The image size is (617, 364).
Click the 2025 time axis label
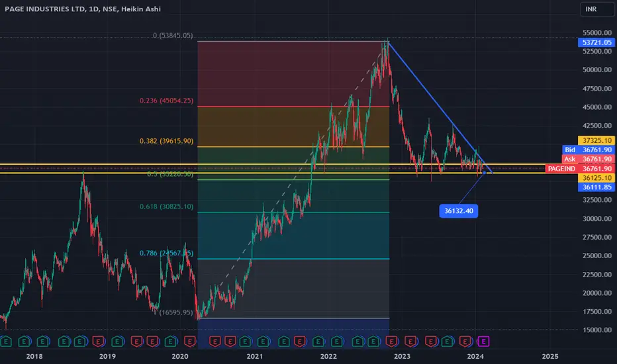pyautogui.click(x=549, y=357)
